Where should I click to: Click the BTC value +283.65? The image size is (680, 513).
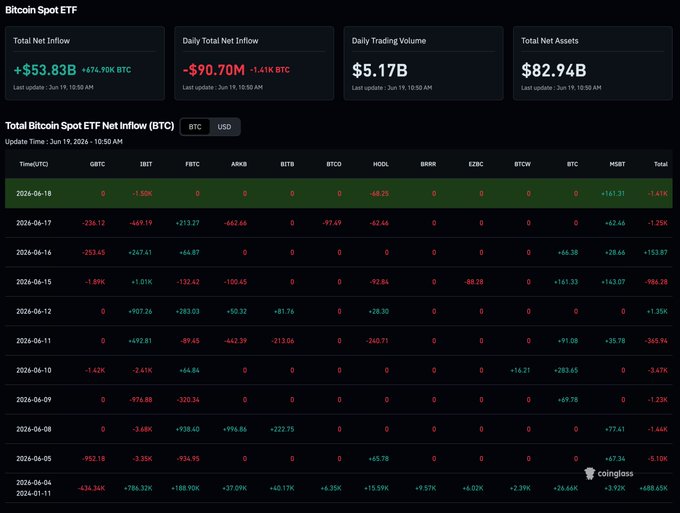(566, 370)
